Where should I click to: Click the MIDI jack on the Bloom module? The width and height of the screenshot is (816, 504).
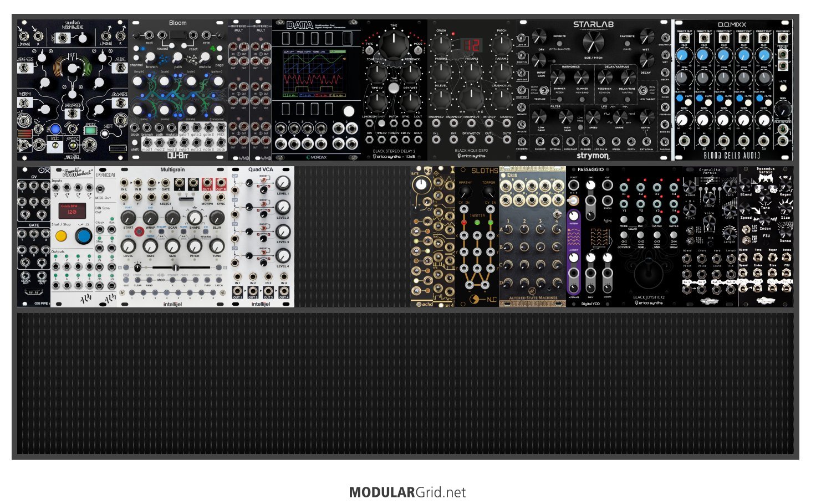point(221,127)
